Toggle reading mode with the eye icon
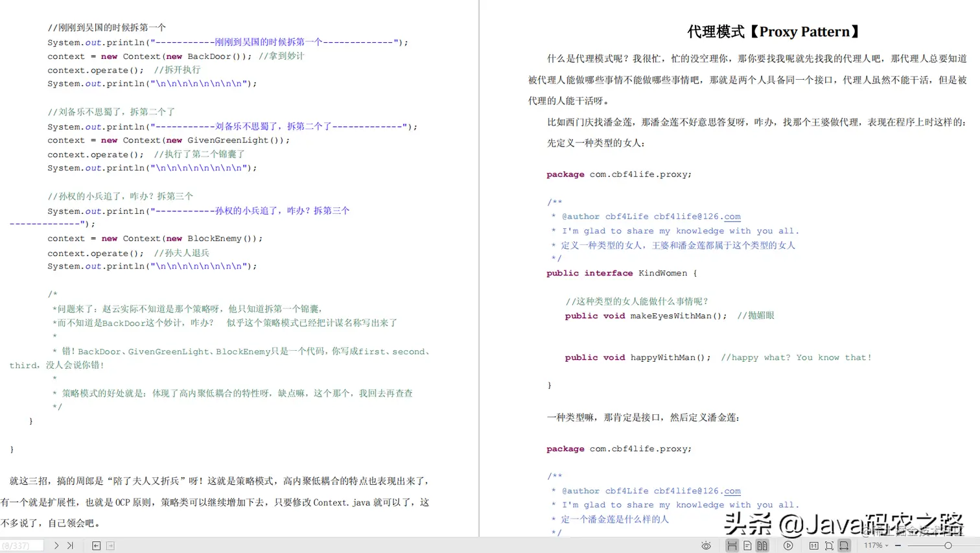This screenshot has height=553, width=980. pos(706,545)
